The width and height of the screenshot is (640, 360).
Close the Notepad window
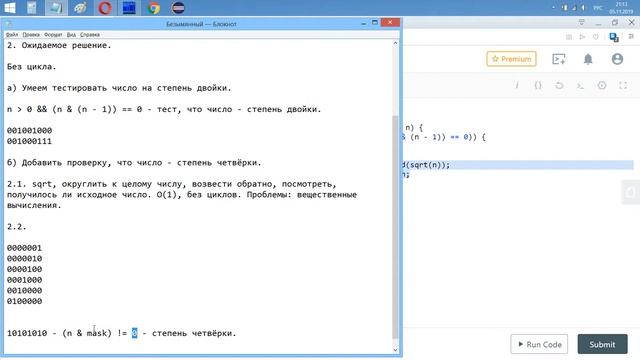click(x=390, y=22)
